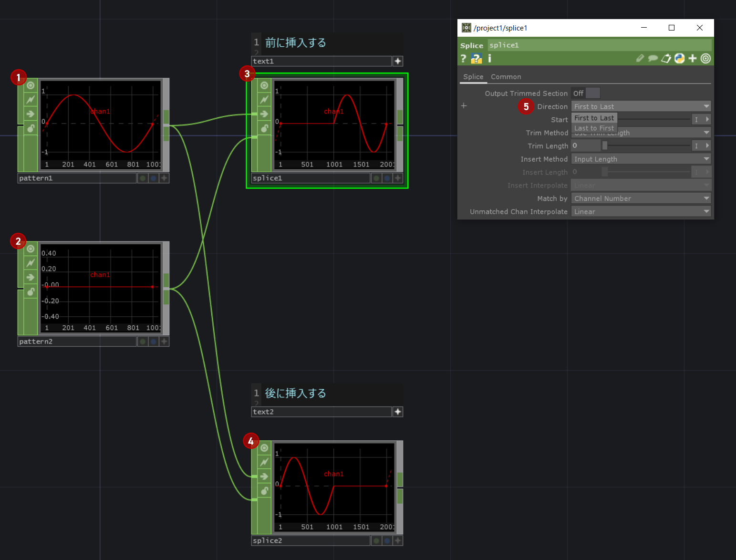This screenshot has width=736, height=560.
Task: Open operator help question mark icon
Action: 463,58
